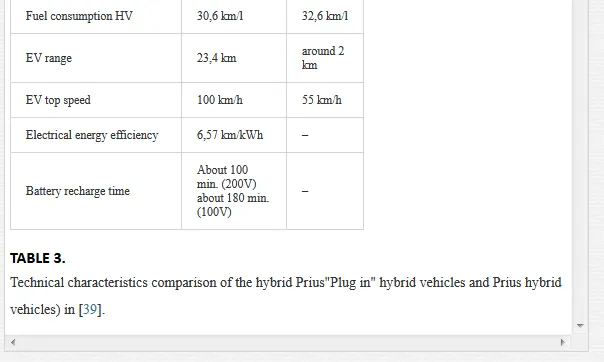Click the down scroll arrow
The width and height of the screenshot is (604, 362).
(580, 326)
